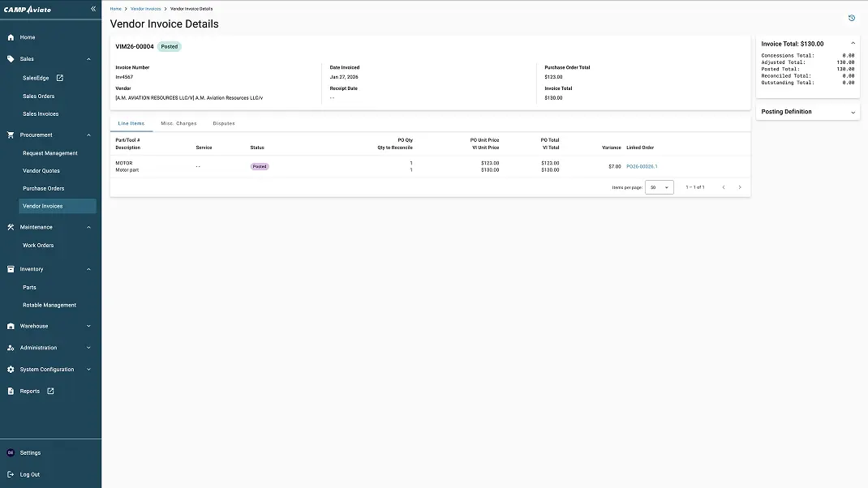Click the CAMP Aviate logo
The height and width of the screenshot is (488, 868).
(x=27, y=10)
